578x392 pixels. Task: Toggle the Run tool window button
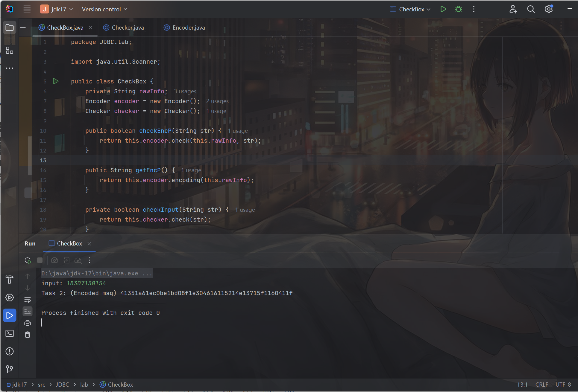pos(10,315)
